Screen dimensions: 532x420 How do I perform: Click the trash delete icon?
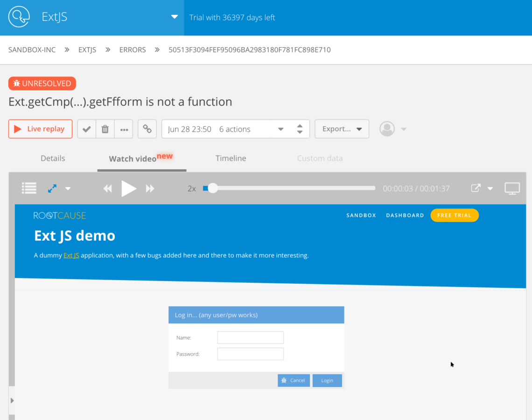105,129
